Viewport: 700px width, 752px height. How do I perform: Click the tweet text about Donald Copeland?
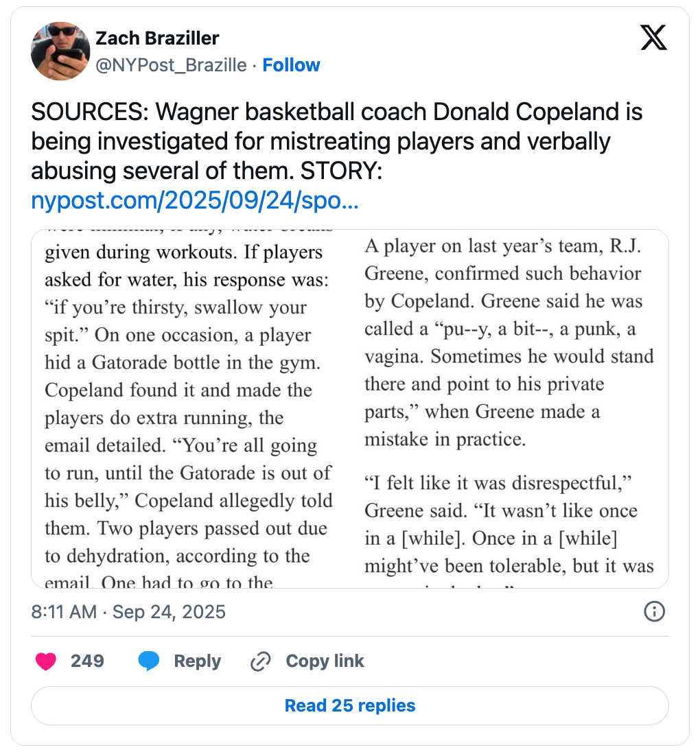click(336, 141)
